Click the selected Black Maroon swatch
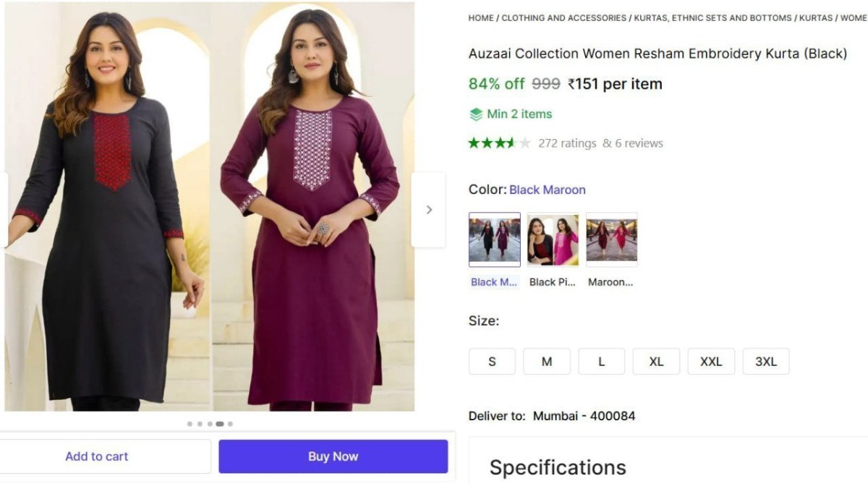The width and height of the screenshot is (868, 484). pos(494,239)
